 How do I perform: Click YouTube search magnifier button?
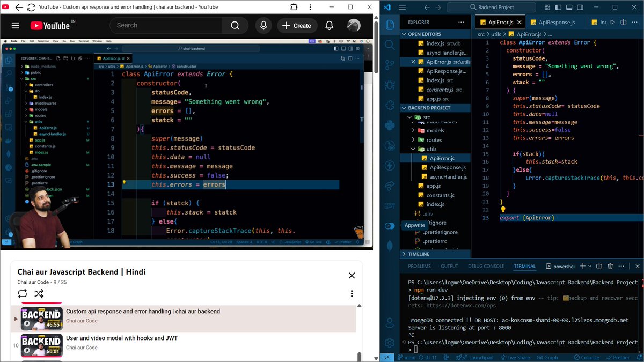coord(235,25)
